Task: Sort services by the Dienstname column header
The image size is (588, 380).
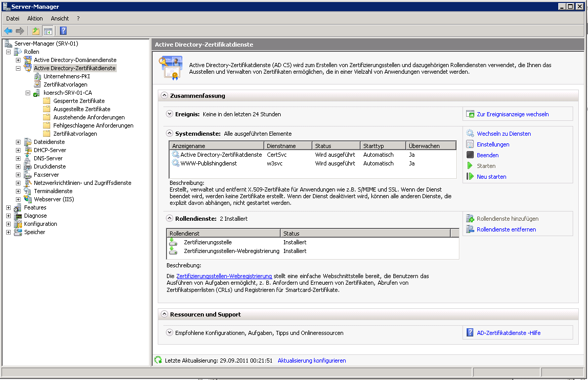Action: (288, 145)
